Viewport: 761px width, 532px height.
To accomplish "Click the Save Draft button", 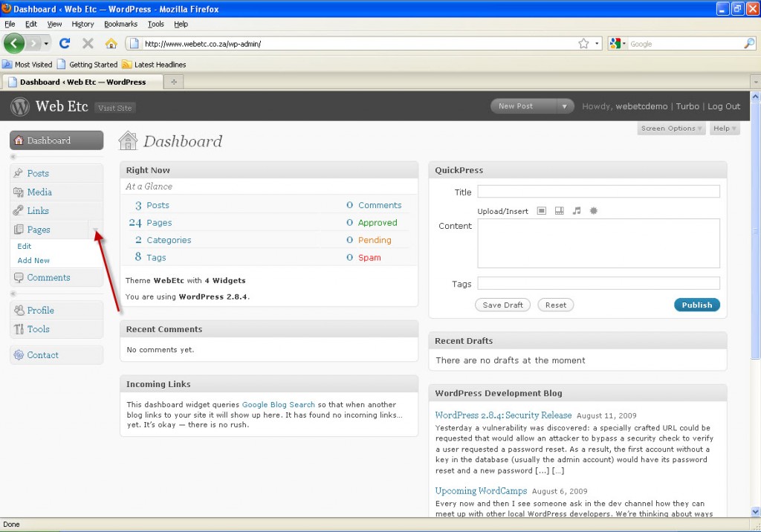I will (502, 305).
